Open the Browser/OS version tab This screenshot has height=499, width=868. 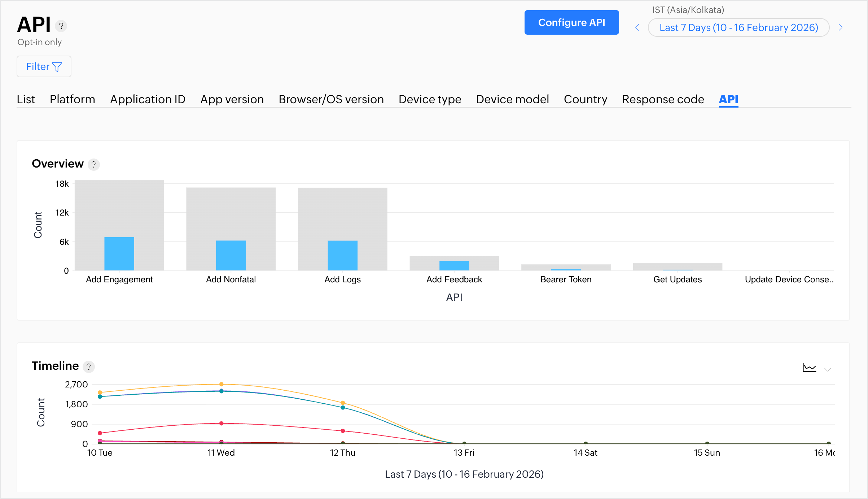pyautogui.click(x=331, y=99)
